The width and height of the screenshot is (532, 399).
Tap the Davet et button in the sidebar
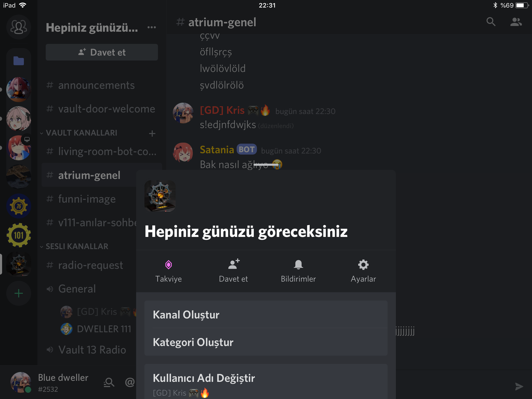(102, 52)
